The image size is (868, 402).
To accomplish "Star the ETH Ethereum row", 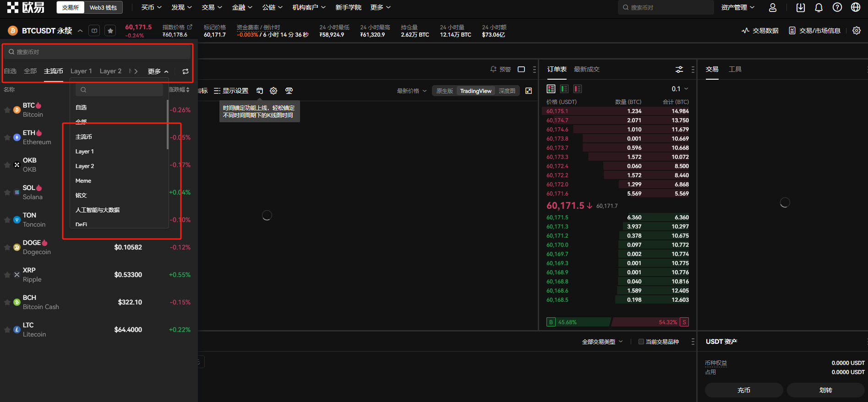I will pos(7,137).
